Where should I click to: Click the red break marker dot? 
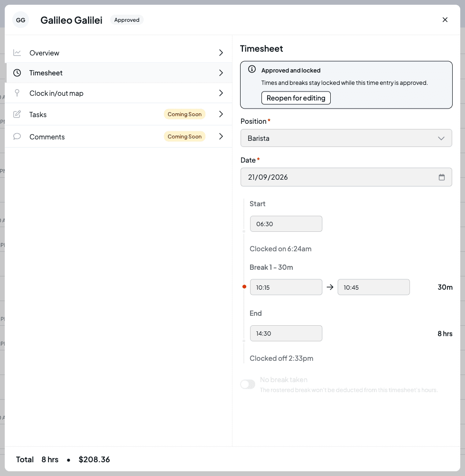point(244,286)
